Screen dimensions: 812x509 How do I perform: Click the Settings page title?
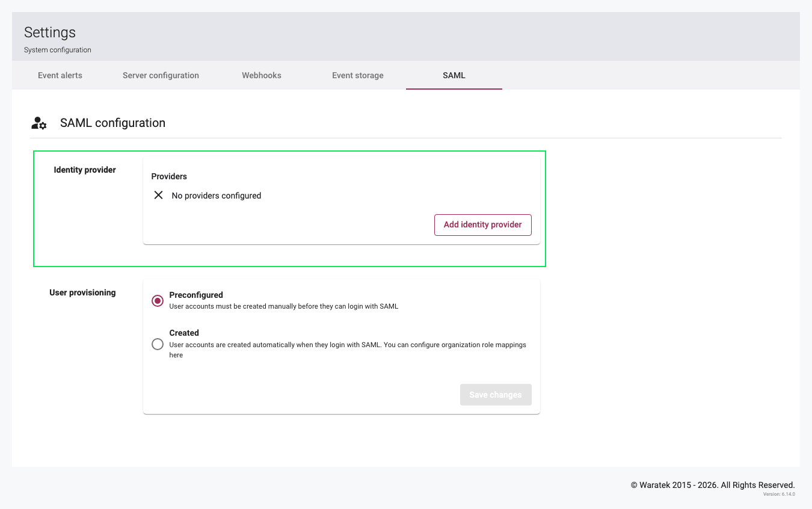pyautogui.click(x=50, y=32)
